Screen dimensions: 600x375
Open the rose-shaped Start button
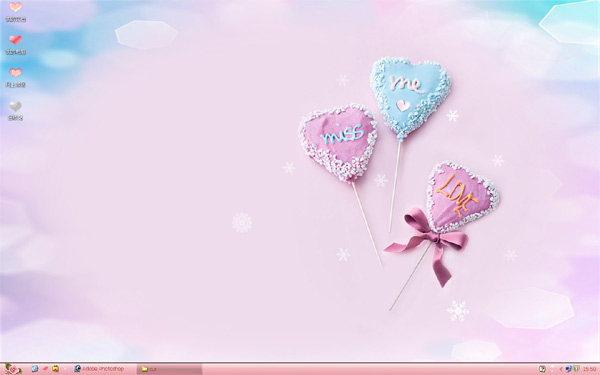[x=13, y=369]
